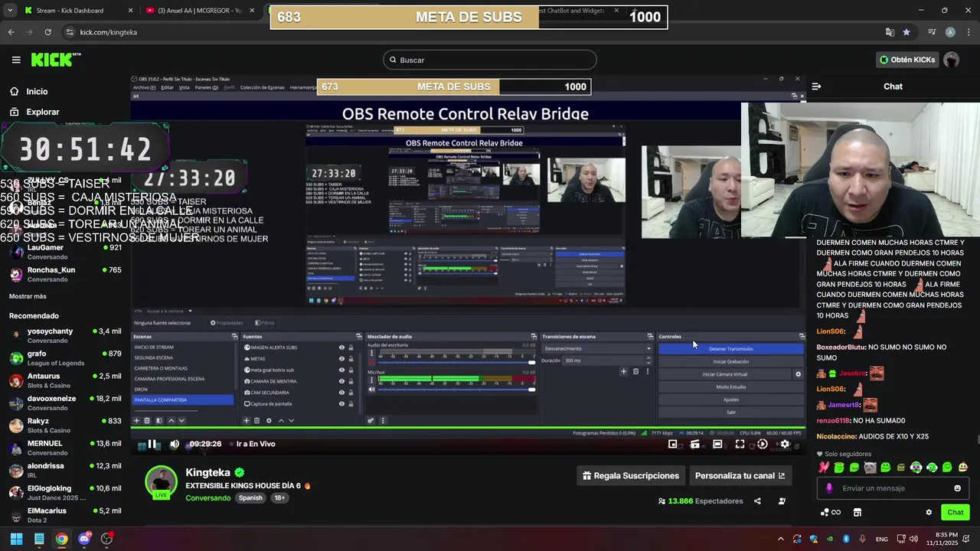Click the Buscar search field

[x=490, y=60]
